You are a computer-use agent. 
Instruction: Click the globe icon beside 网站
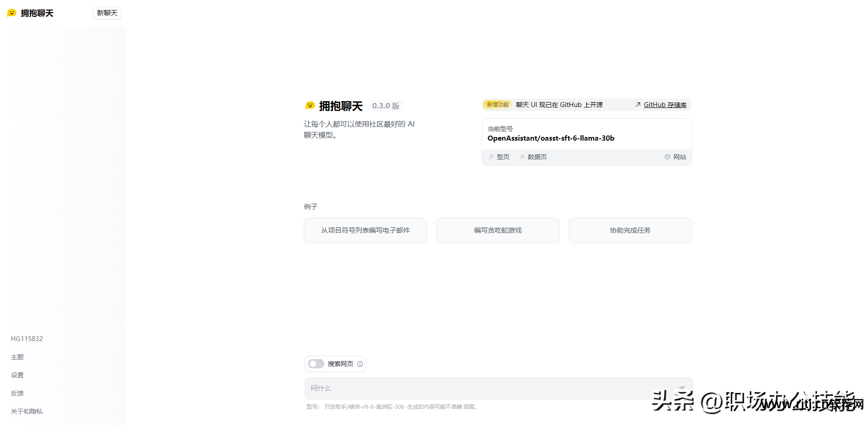668,157
